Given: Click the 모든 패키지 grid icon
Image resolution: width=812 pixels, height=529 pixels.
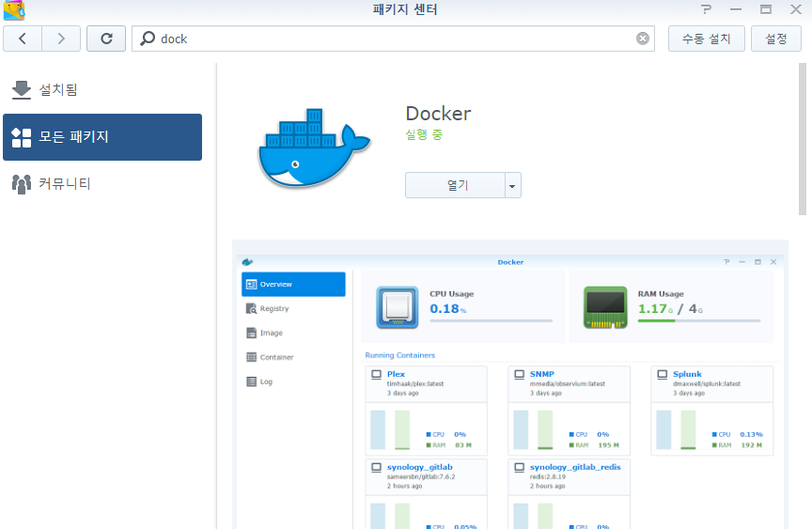Looking at the screenshot, I should (22, 137).
